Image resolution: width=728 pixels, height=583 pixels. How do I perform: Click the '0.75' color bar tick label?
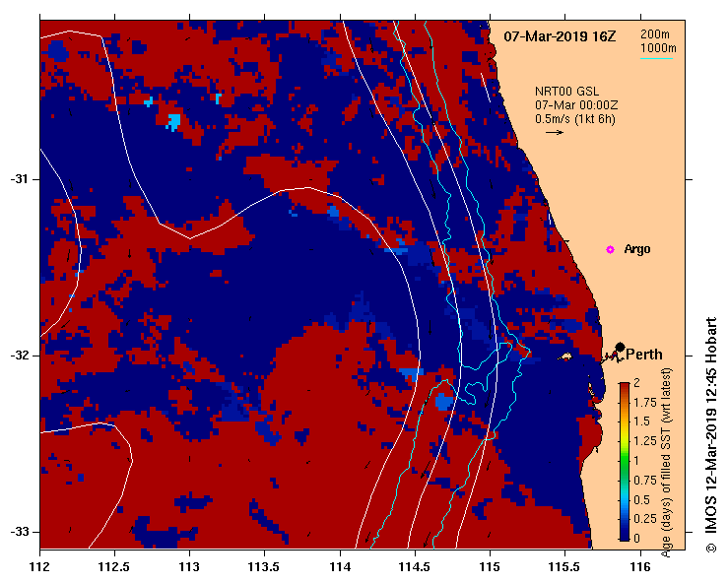click(x=645, y=480)
